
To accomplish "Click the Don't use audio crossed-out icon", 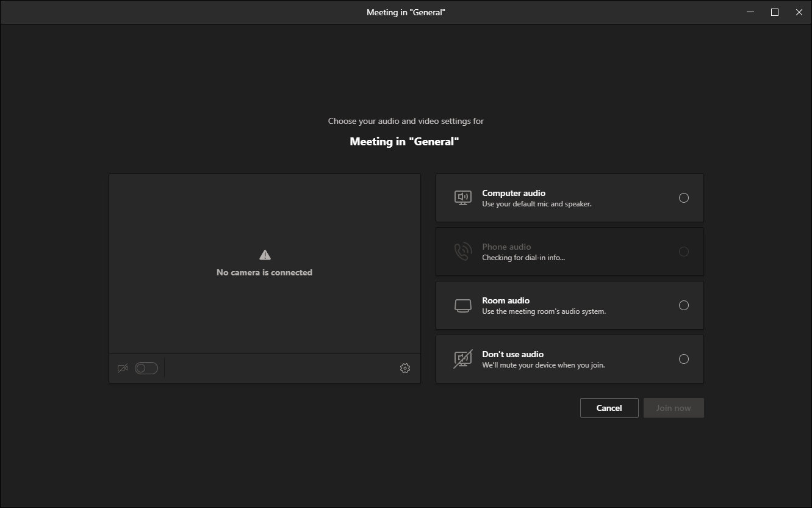I will click(462, 359).
